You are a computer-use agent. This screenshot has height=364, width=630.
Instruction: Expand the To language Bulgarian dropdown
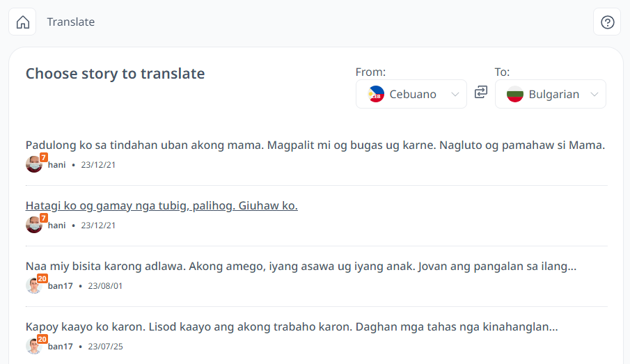tap(551, 94)
